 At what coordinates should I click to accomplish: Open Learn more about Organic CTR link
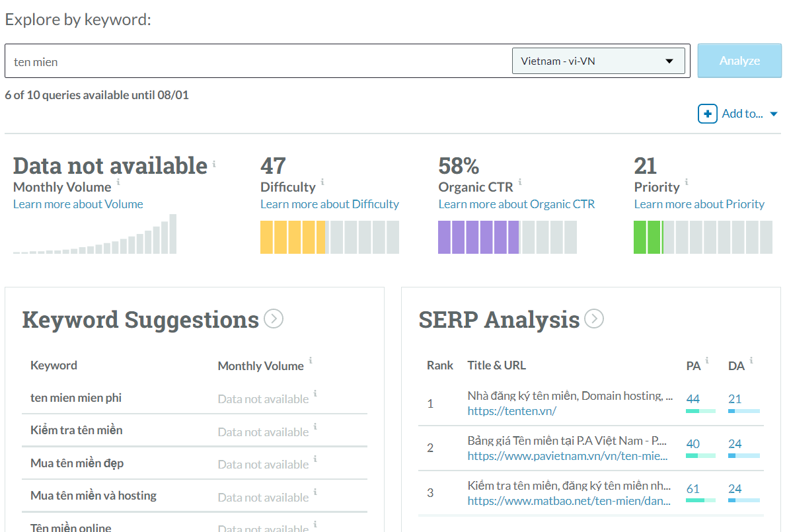tap(517, 204)
